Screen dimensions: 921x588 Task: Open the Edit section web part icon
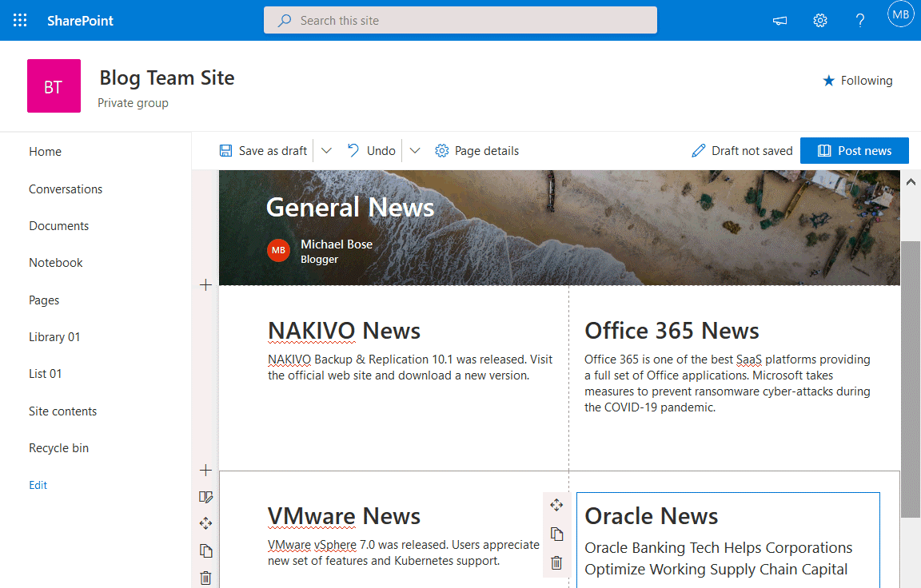coord(205,496)
